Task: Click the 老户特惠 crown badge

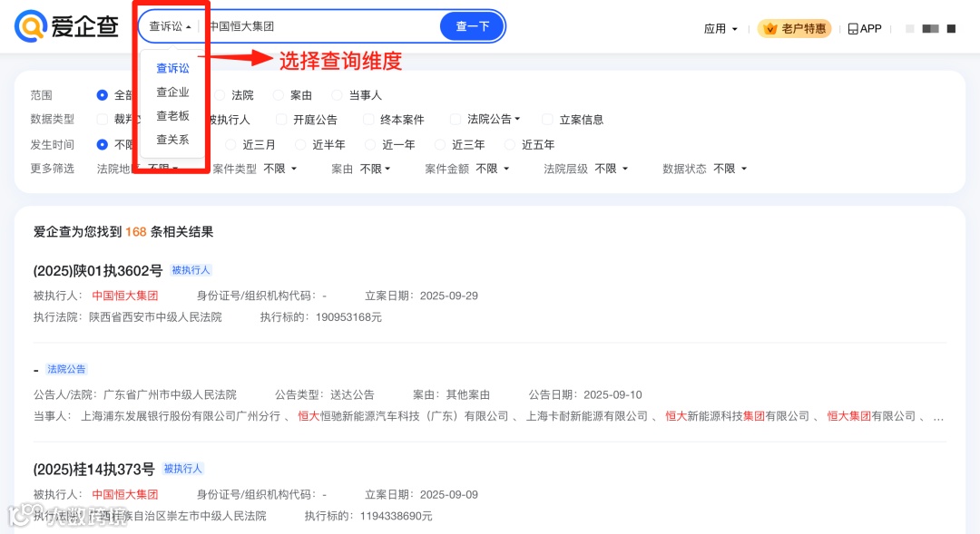Action: click(x=794, y=29)
